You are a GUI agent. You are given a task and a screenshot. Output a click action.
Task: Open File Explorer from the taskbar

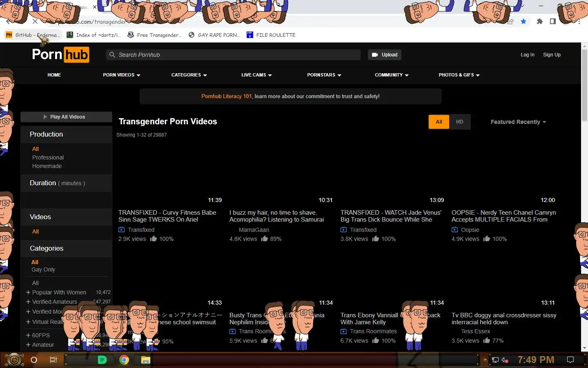tap(146, 360)
